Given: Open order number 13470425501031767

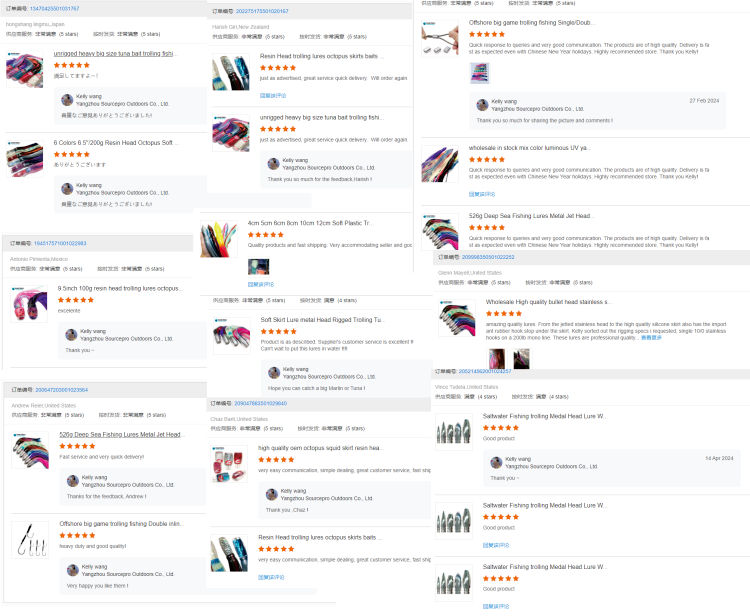Looking at the screenshot, I should point(55,9).
